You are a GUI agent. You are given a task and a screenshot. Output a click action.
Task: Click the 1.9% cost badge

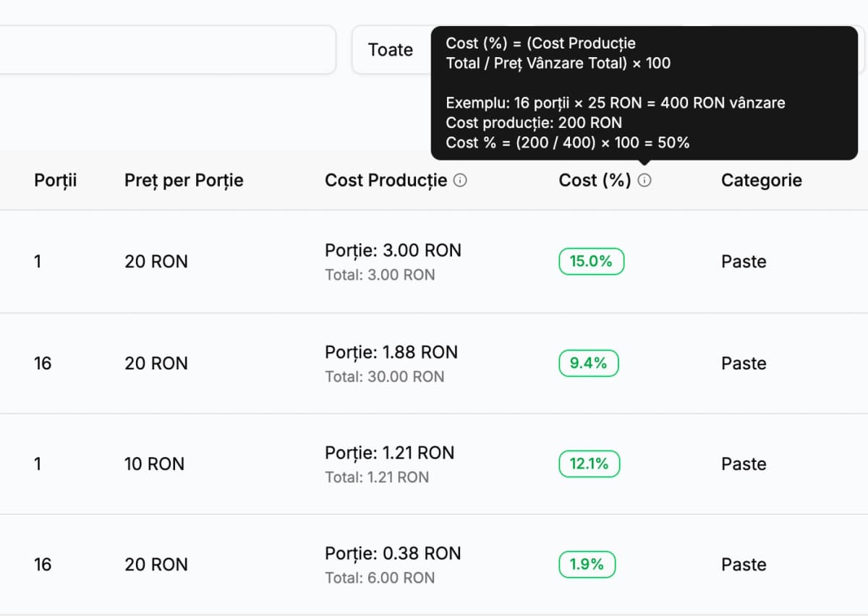coord(587,565)
